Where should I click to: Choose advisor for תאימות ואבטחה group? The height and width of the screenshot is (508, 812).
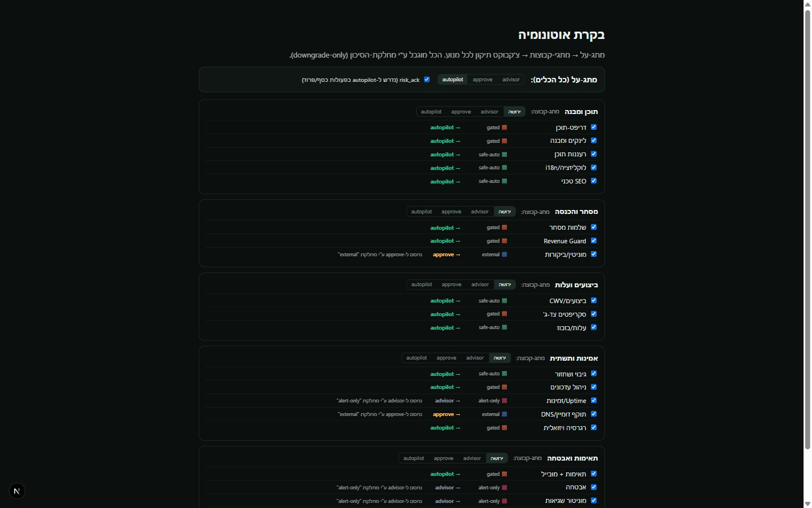472,458
